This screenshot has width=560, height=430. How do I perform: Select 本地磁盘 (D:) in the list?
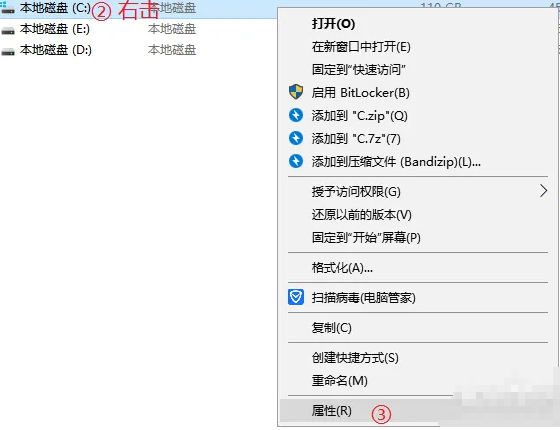coord(56,50)
